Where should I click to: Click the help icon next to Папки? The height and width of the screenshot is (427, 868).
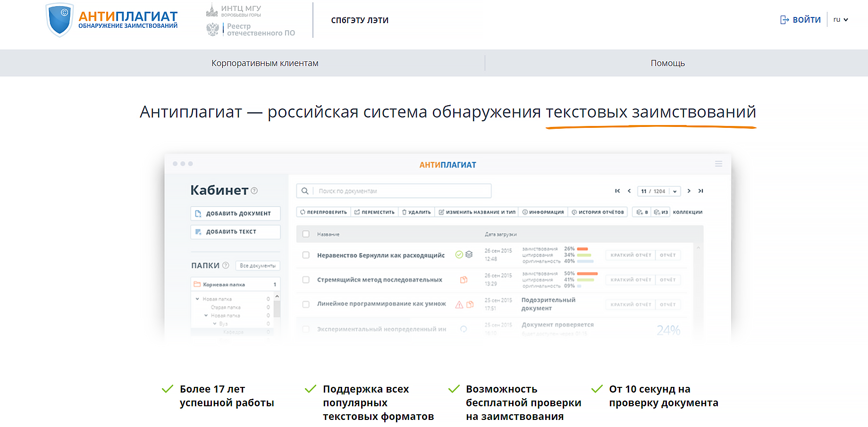(x=226, y=265)
